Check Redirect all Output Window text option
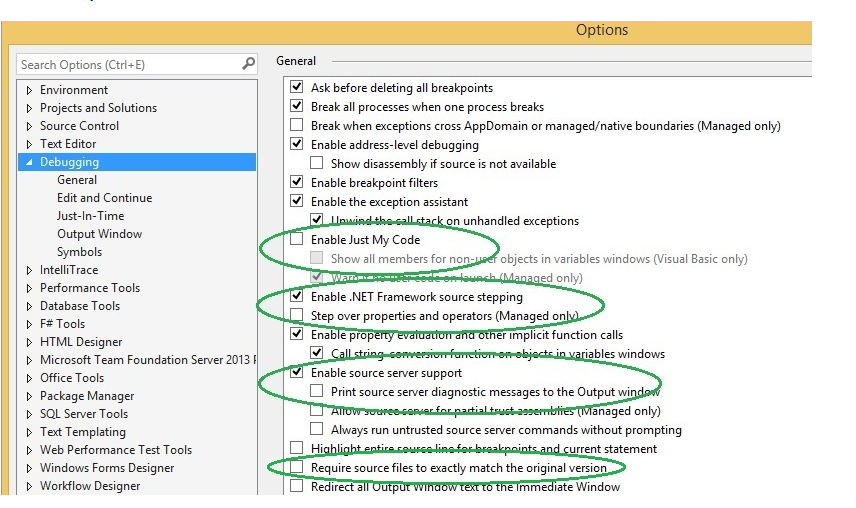The image size is (856, 508). click(x=296, y=486)
